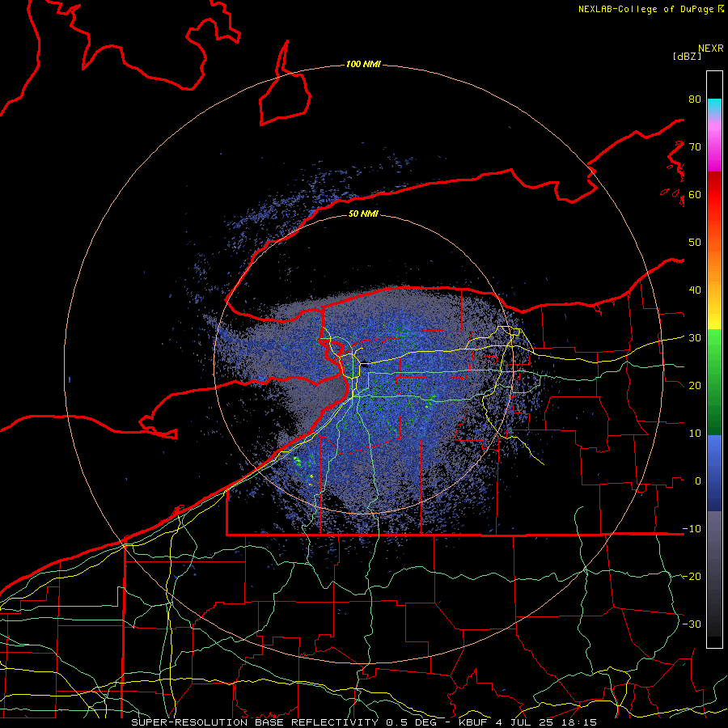This screenshot has height=728, width=728.
Task: Click the 100 NMI range ring label
Action: [x=363, y=64]
